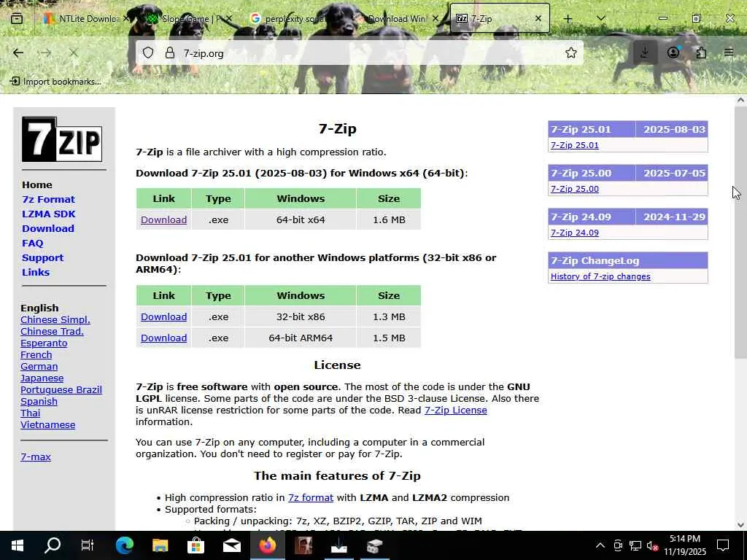Image resolution: width=747 pixels, height=560 pixels.
Task: Switch language to Portuguese Brazil
Action: [x=61, y=390]
